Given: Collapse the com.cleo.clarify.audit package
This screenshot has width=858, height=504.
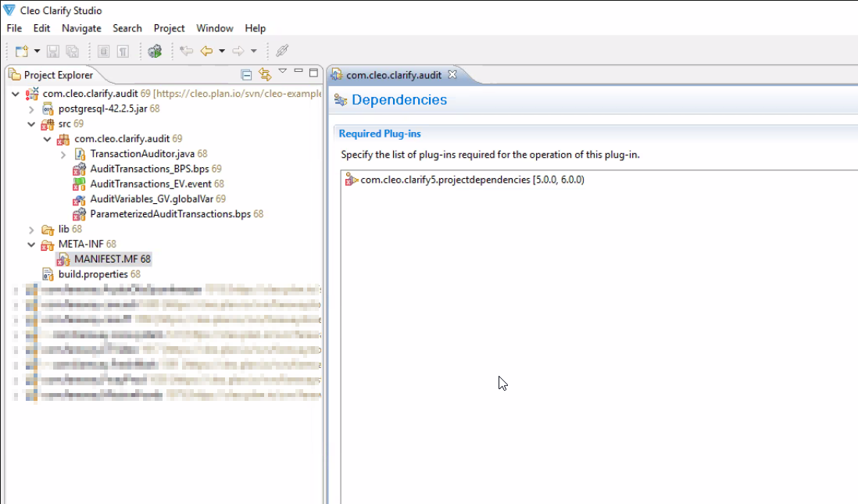Looking at the screenshot, I should [47, 139].
